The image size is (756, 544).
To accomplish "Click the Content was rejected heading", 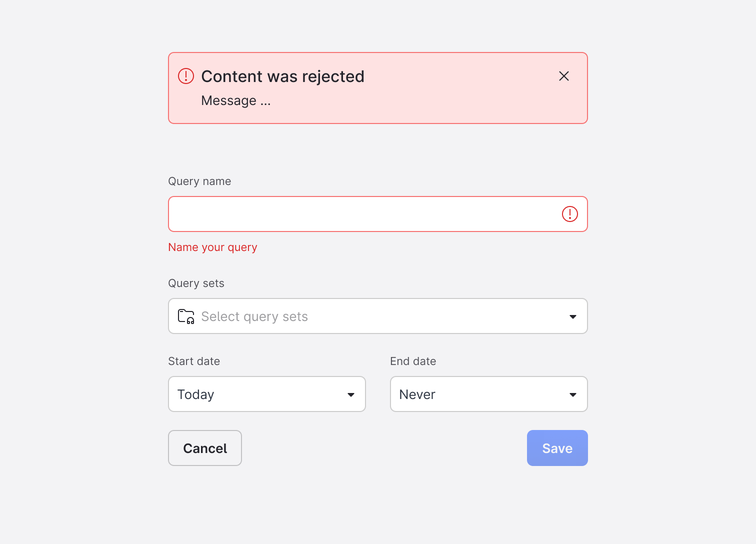I will (282, 76).
